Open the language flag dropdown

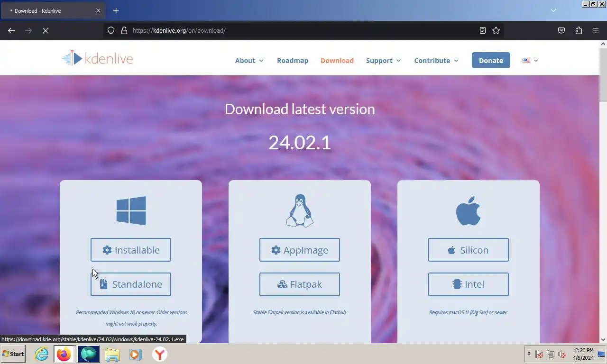tap(530, 60)
